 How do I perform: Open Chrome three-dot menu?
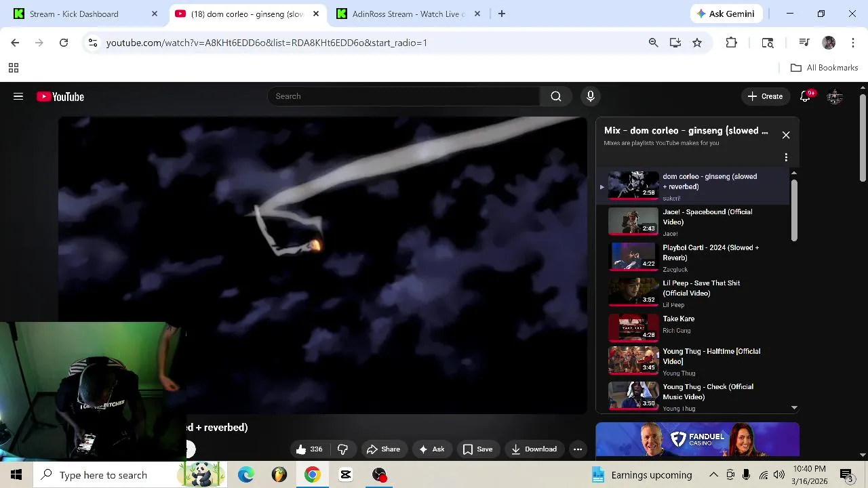[852, 43]
